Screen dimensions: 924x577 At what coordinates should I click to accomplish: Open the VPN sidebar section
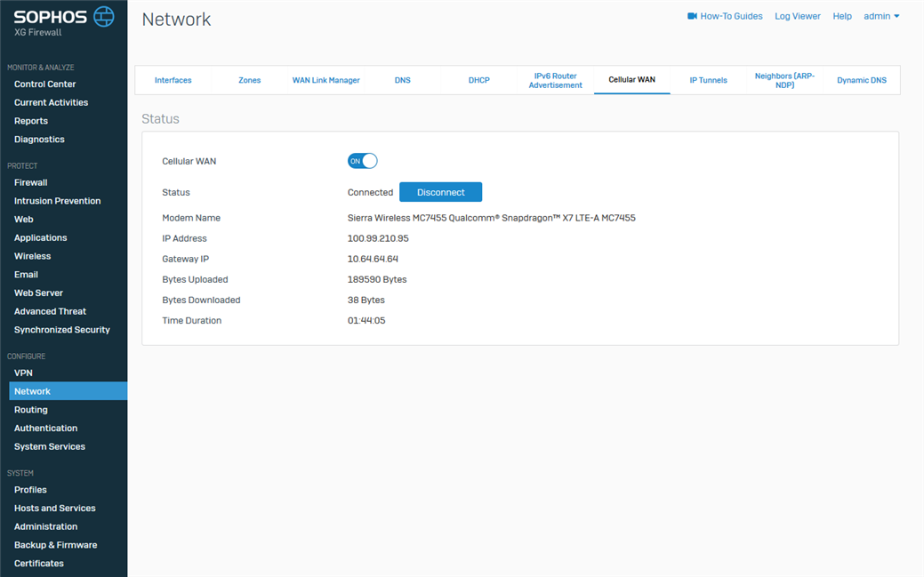(x=23, y=373)
